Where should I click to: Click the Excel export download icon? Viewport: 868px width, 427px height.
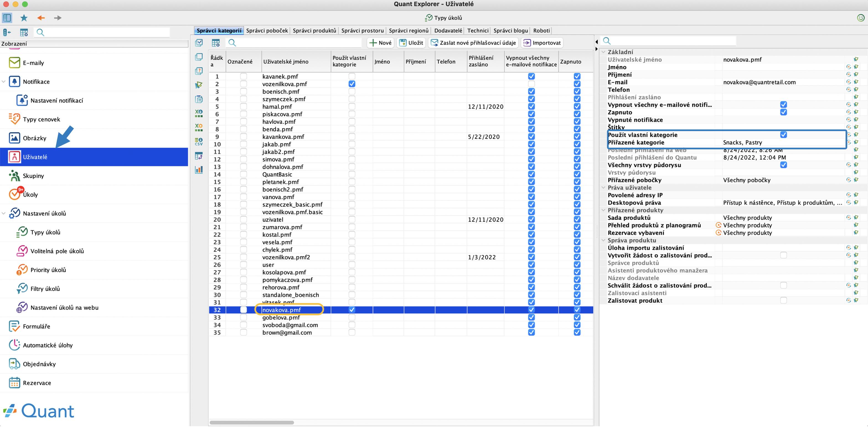199,113
